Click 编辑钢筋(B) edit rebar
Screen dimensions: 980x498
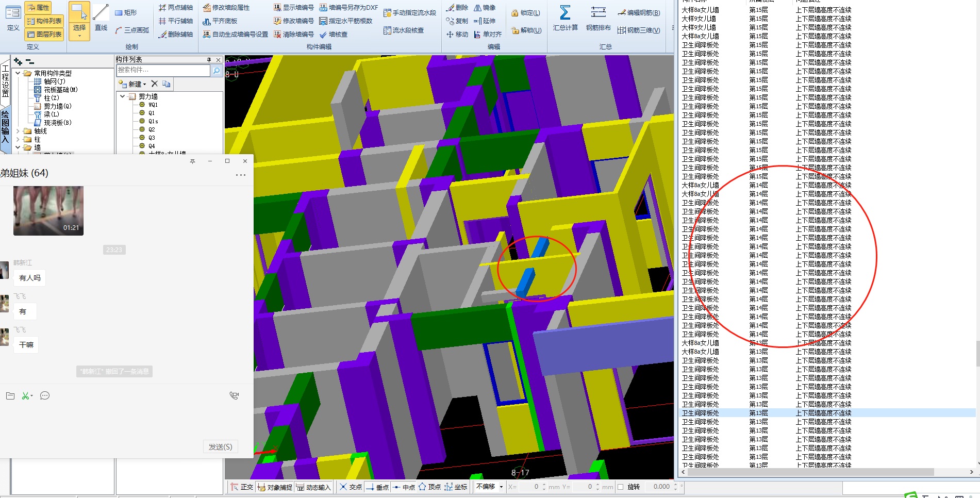[639, 12]
